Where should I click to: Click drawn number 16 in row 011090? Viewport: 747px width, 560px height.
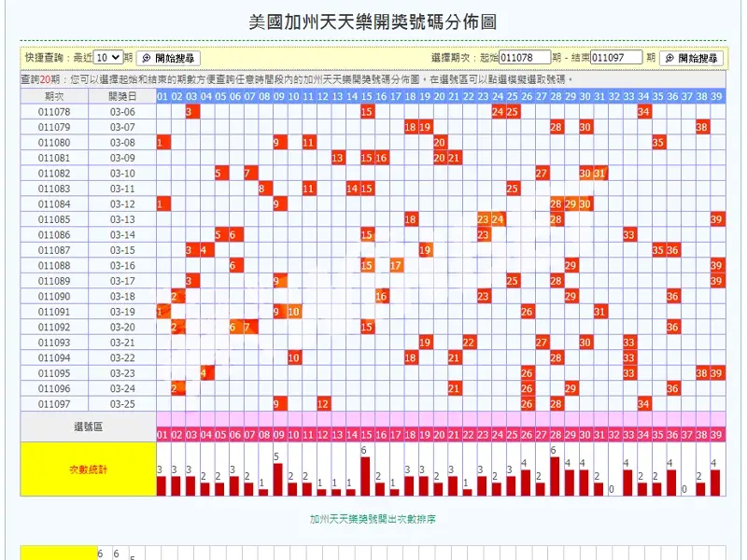click(x=382, y=297)
